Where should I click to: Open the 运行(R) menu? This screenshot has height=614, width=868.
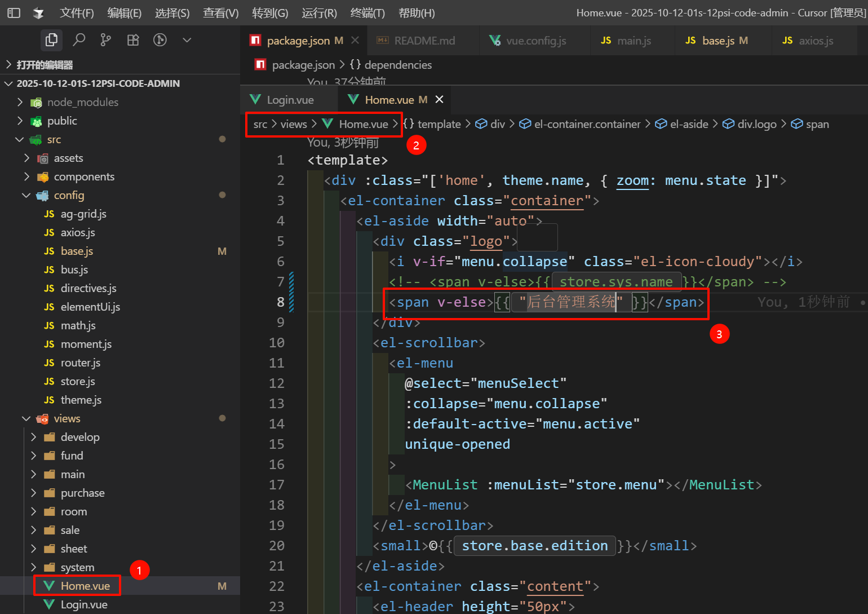click(x=319, y=12)
